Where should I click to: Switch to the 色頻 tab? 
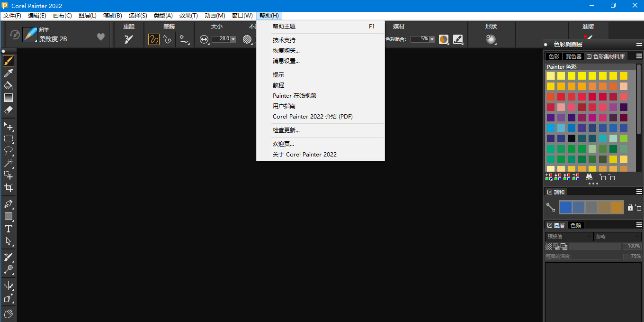(x=575, y=225)
